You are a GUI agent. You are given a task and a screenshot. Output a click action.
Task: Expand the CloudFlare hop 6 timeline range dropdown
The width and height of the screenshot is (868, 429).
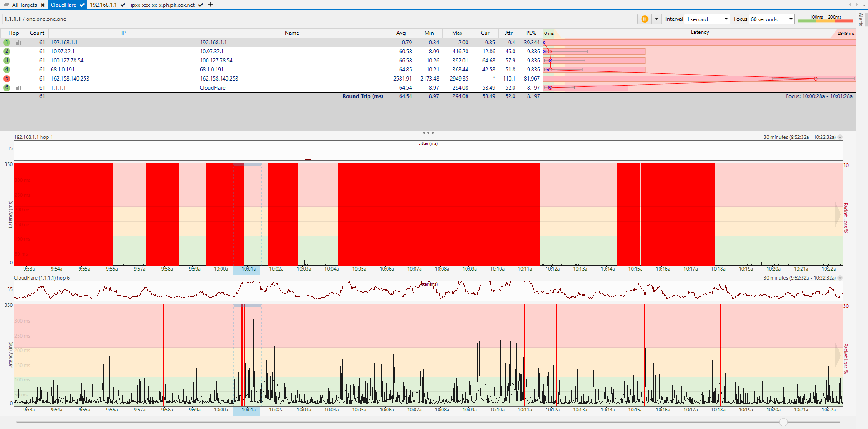click(840, 278)
